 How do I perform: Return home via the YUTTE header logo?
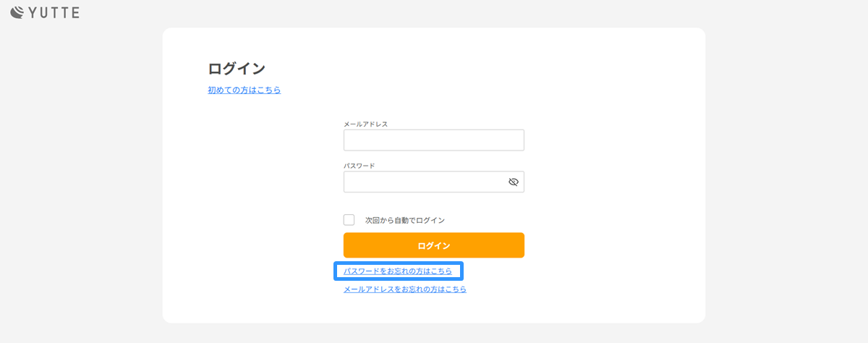[x=45, y=12]
